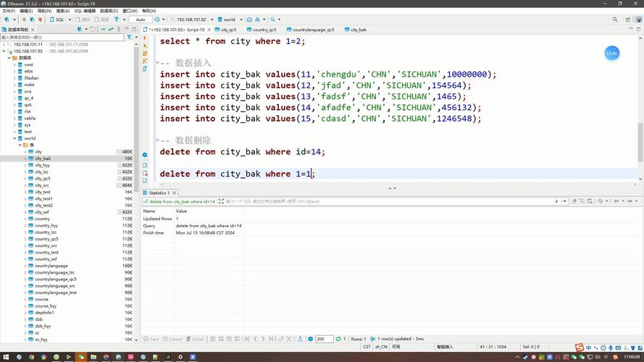Click the taskbar clock showing 17:00:09
The height and width of the screenshot is (362, 644).
pos(632,357)
